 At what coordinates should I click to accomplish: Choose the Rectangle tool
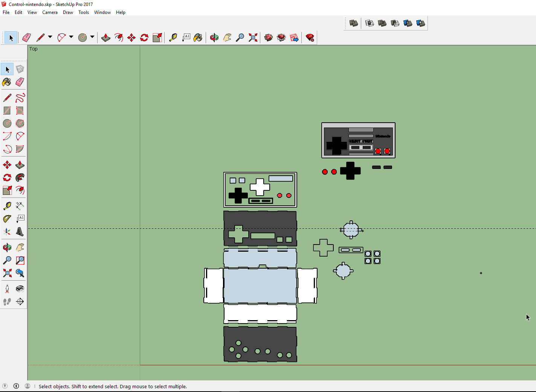pos(7,111)
